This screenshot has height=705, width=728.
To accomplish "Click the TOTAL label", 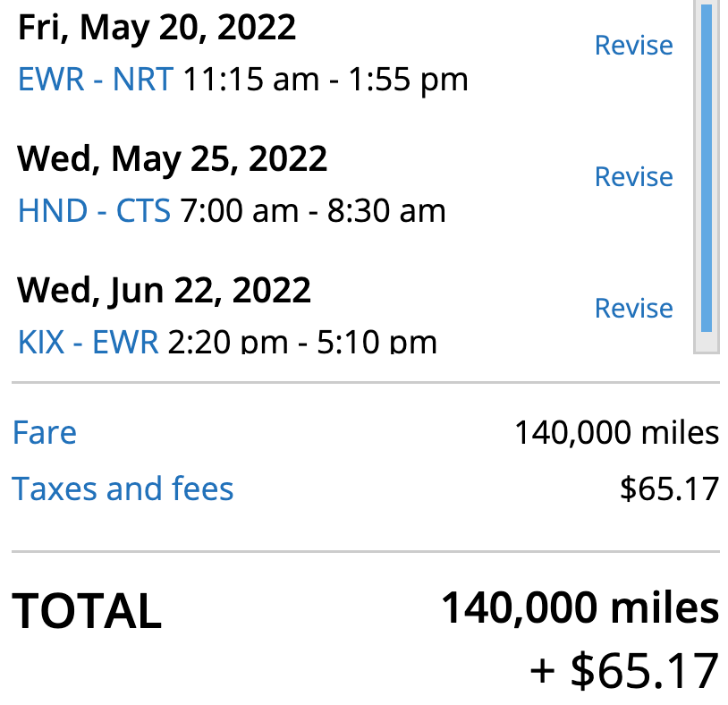I will click(x=87, y=612).
